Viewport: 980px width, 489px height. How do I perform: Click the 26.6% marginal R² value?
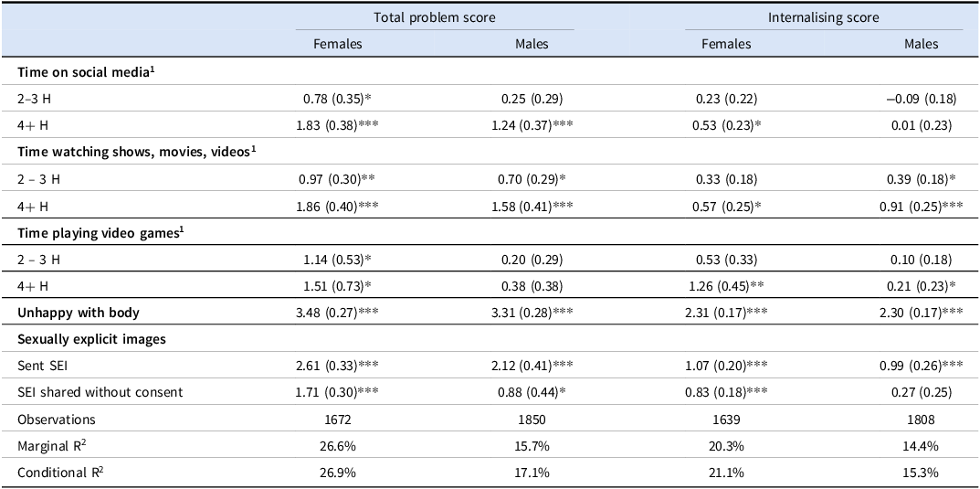(332, 446)
